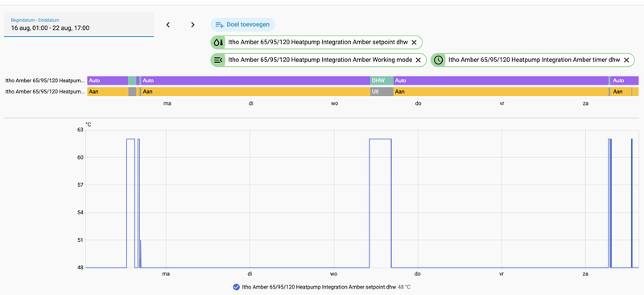Click the 60 value on temperature axis

click(x=80, y=158)
